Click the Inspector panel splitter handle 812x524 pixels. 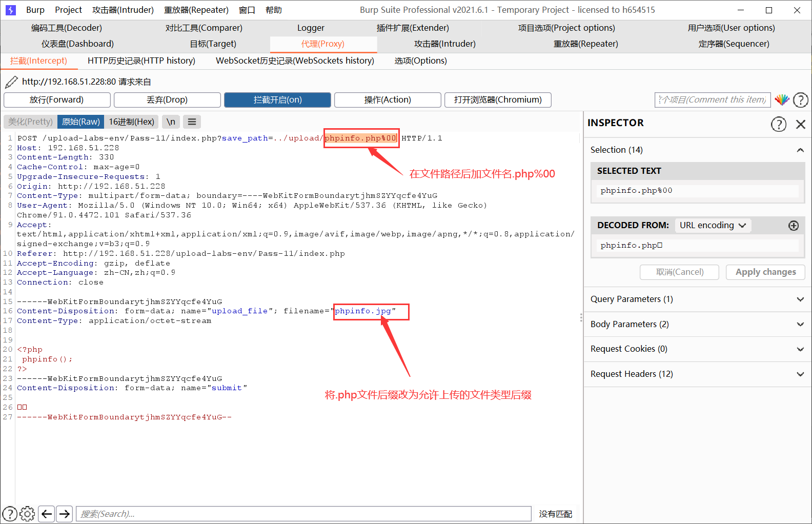tap(581, 318)
